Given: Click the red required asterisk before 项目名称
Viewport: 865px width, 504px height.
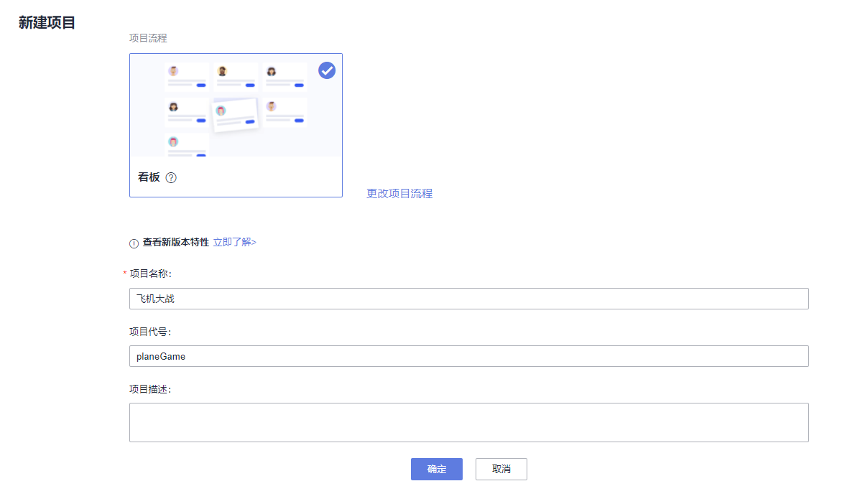Looking at the screenshot, I should 125,274.
